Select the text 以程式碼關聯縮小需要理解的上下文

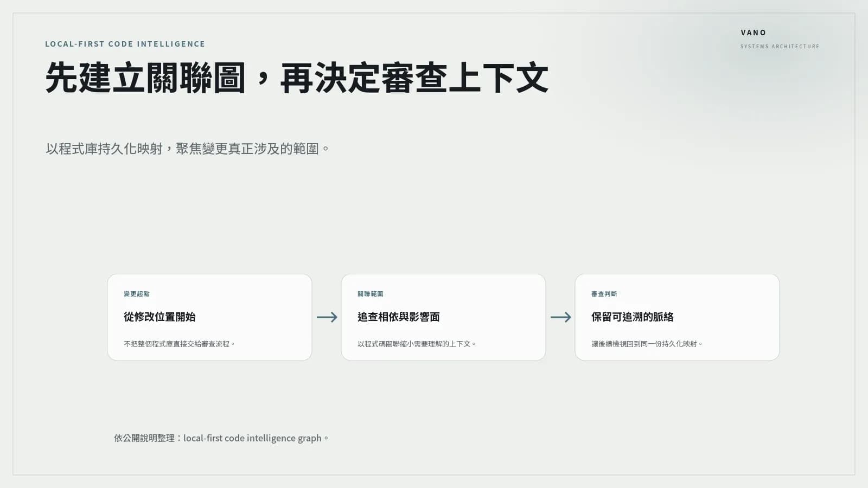[417, 344]
